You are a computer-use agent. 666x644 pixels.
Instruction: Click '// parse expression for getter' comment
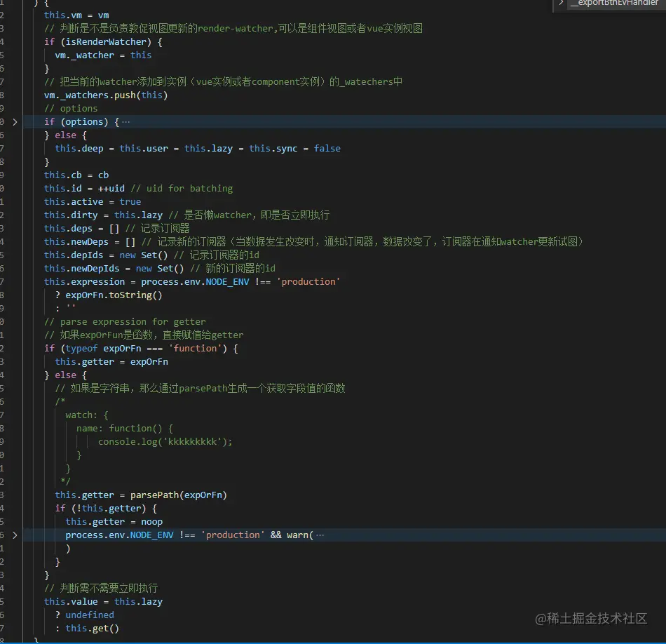click(x=125, y=322)
